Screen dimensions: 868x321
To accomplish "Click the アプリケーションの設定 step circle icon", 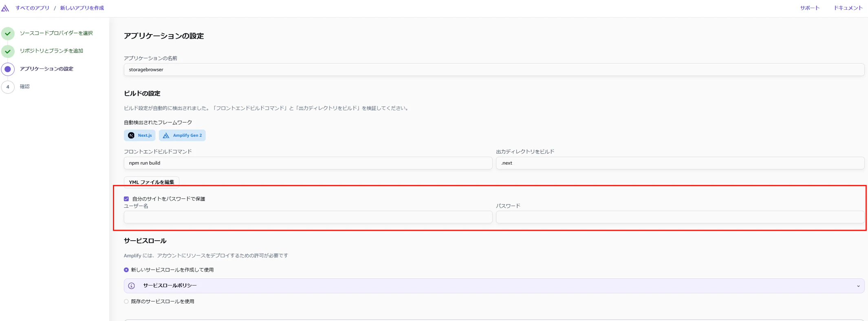I will (8, 69).
